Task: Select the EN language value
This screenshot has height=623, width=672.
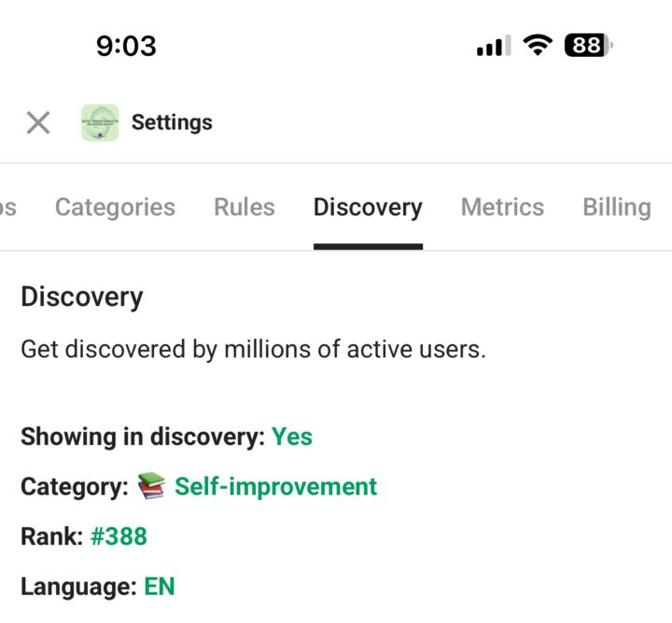Action: coord(159,587)
